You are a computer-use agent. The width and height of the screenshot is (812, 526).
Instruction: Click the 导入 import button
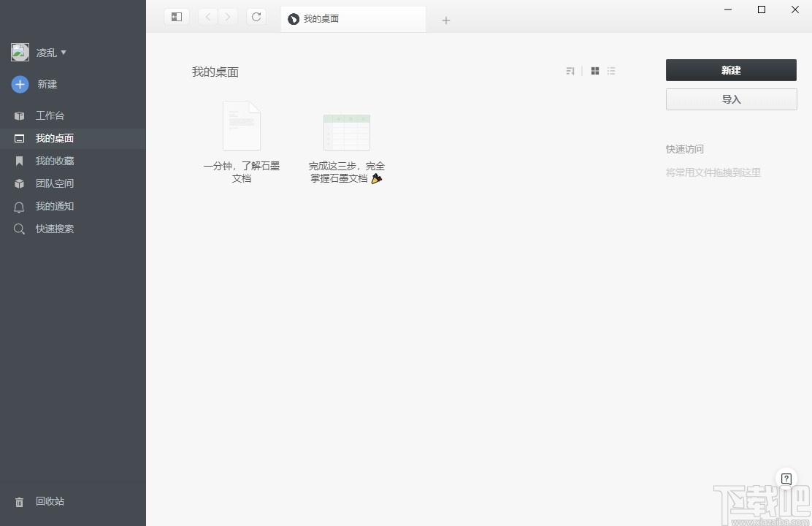pos(730,99)
